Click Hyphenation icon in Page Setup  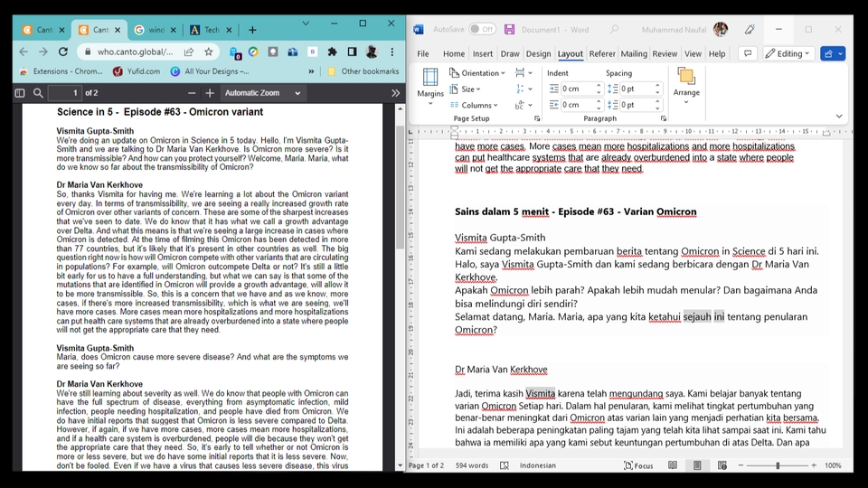[x=524, y=105]
